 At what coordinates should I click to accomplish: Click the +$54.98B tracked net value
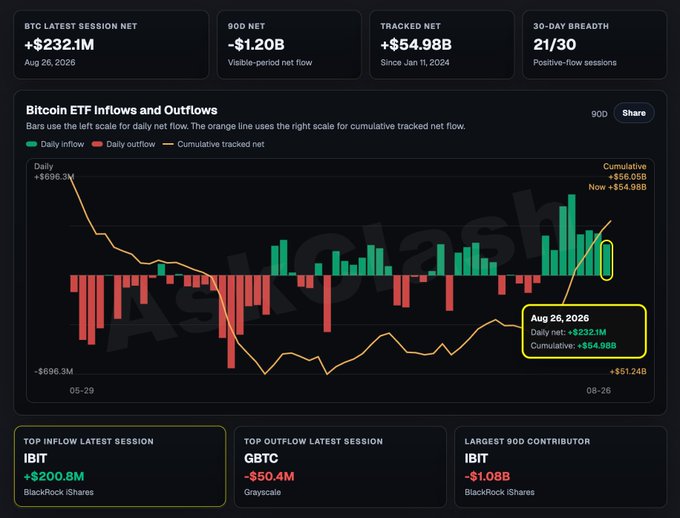click(x=416, y=44)
